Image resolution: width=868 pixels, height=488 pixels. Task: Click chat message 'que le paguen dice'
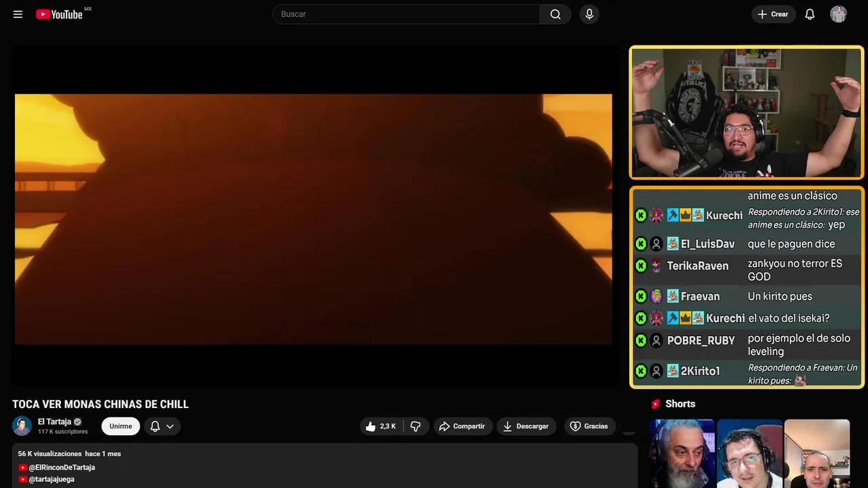tap(791, 244)
